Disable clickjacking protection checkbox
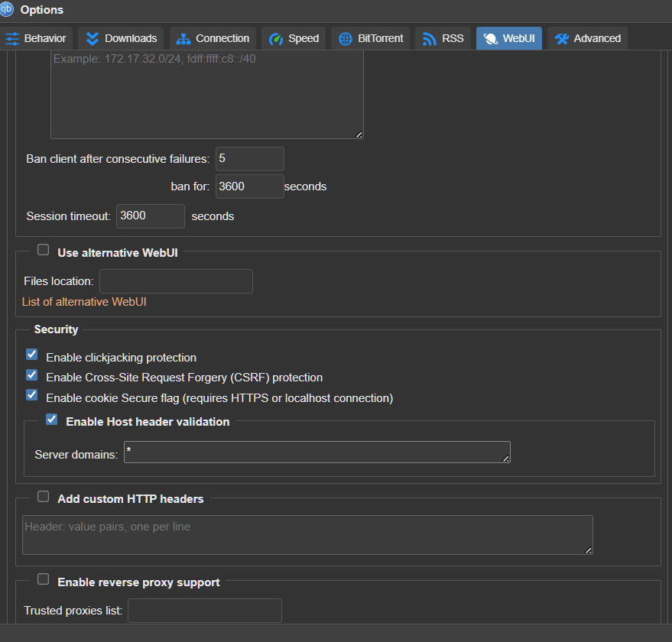Screen dimensions: 672x642 pyautogui.click(x=31, y=355)
